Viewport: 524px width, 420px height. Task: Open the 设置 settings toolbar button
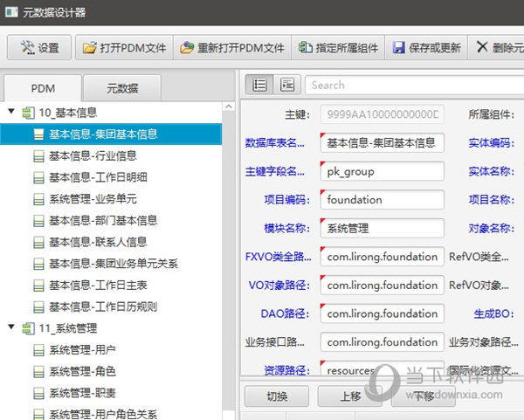(39, 48)
